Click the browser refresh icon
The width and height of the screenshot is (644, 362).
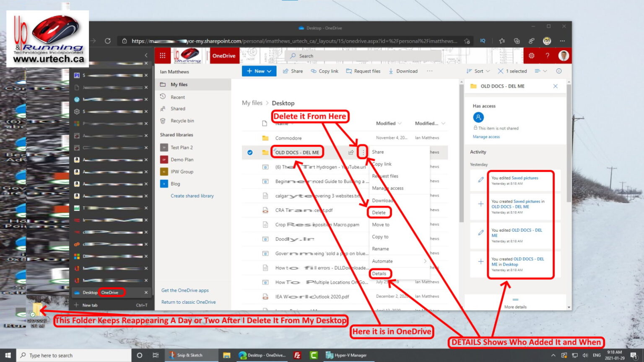pos(108,41)
